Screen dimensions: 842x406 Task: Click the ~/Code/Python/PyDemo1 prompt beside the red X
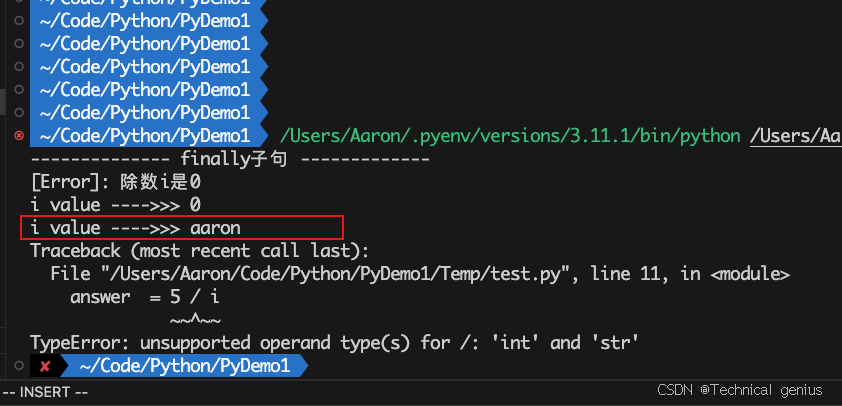tap(185, 366)
